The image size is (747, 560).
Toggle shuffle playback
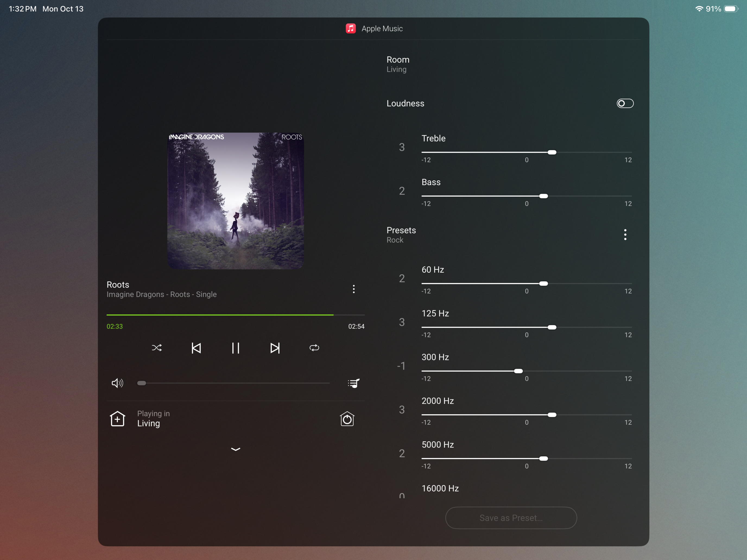pos(157,348)
